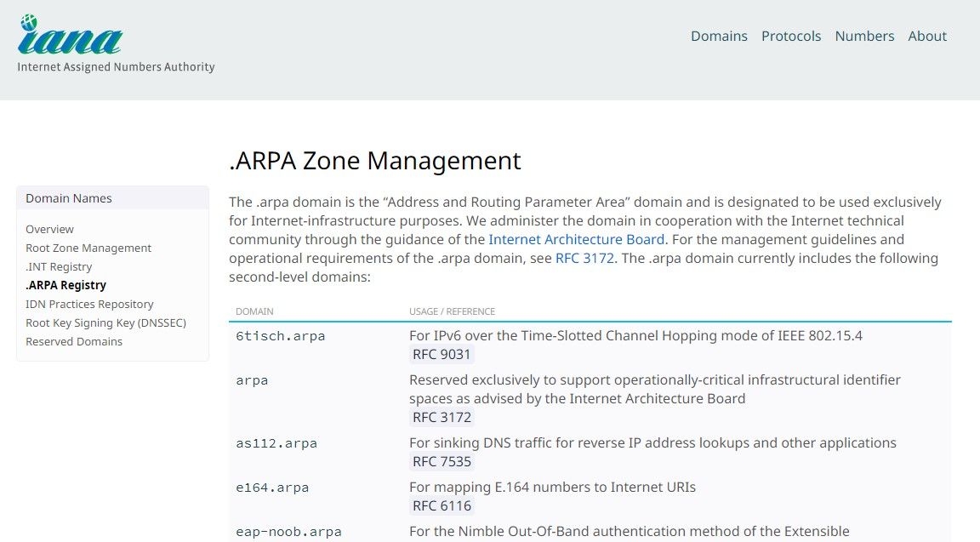Open RFC 9031 for 6tisch.arpa
The width and height of the screenshot is (980, 542).
441,354
